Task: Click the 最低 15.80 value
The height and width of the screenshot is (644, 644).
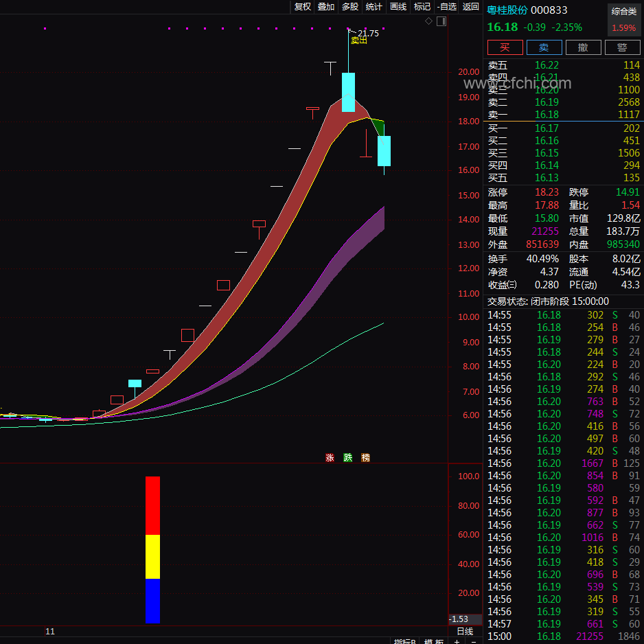Action: point(547,218)
